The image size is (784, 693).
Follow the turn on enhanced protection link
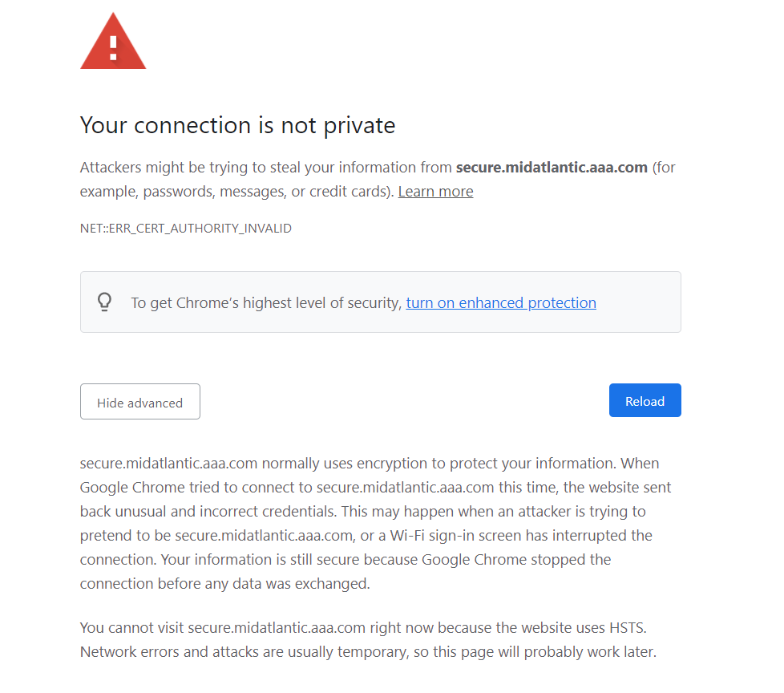coord(501,302)
